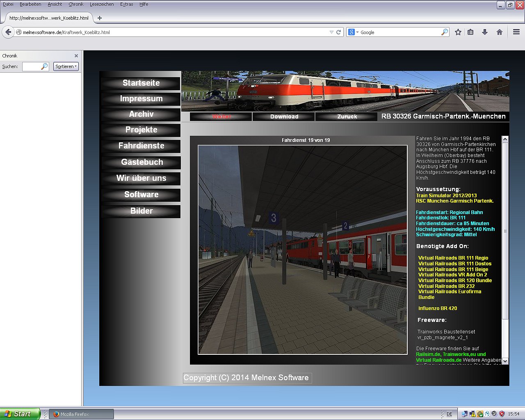Click the Google search input field
525x420 pixels.
(x=400, y=32)
